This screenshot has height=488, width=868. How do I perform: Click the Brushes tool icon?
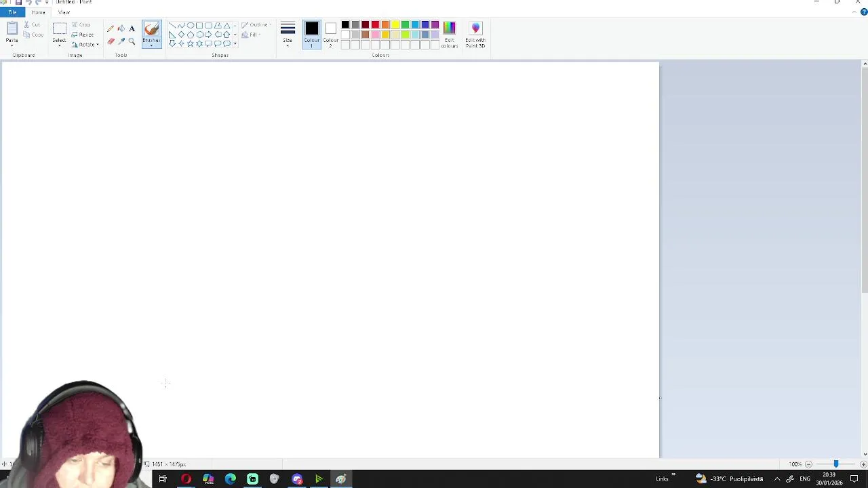point(152,28)
